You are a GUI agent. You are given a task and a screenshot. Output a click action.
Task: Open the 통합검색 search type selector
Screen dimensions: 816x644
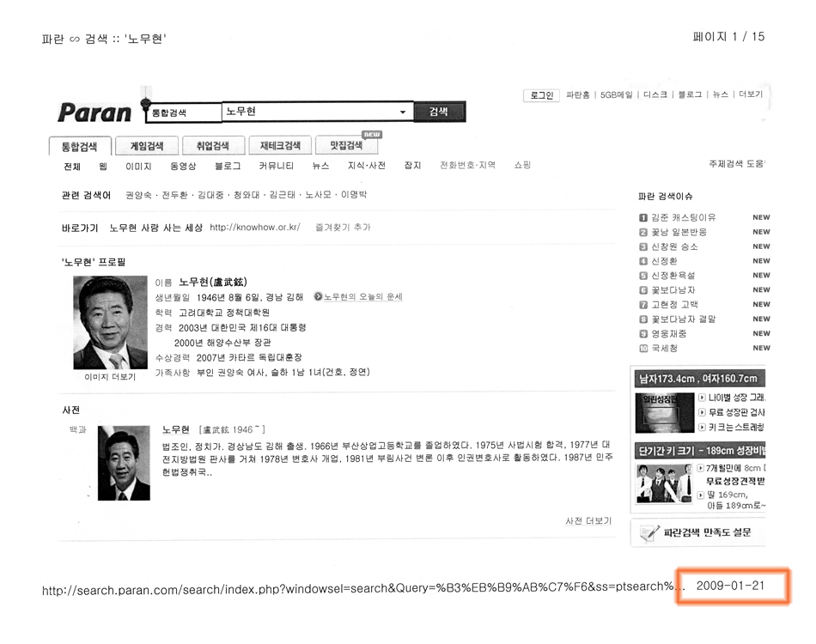click(x=183, y=112)
